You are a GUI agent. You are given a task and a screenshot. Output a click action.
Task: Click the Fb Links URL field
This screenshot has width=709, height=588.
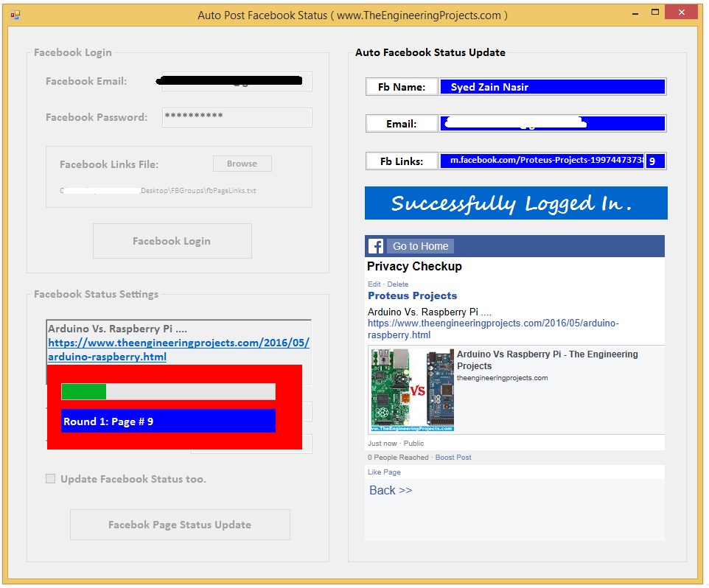click(542, 161)
